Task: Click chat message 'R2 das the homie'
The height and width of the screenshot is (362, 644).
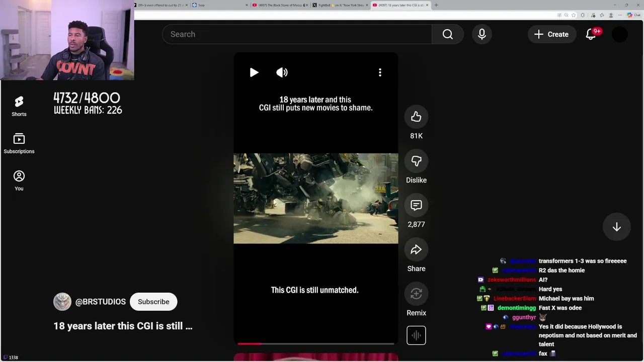Action: [561, 270]
